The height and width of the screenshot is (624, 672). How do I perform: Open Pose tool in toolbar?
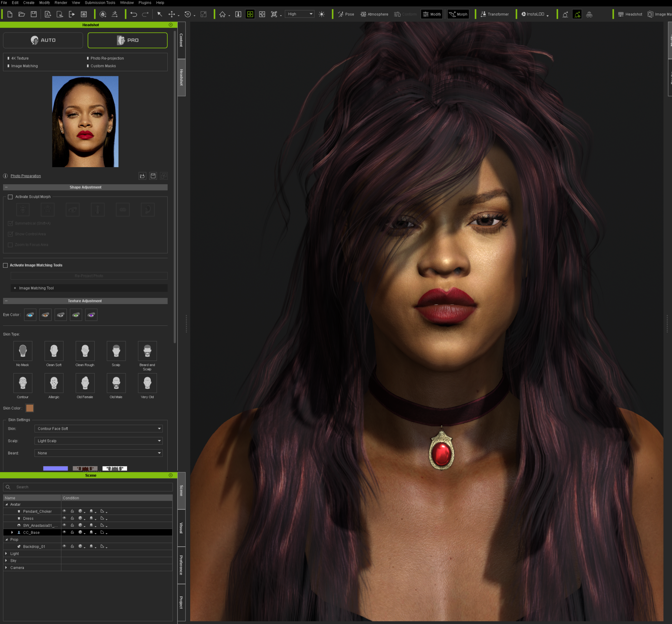tap(346, 14)
